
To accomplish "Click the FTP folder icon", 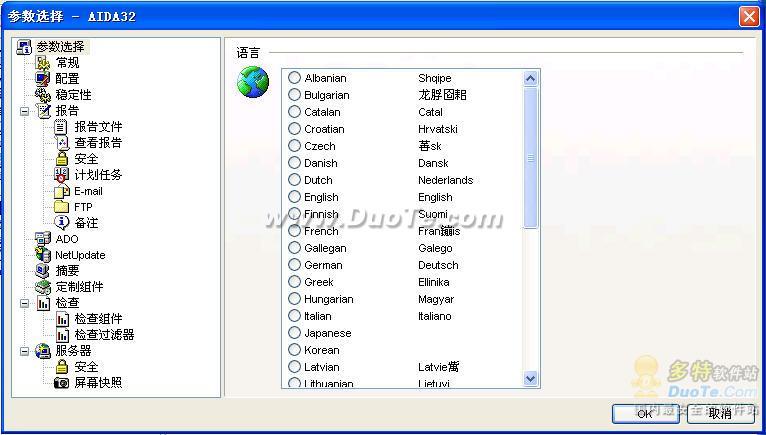I will [62, 207].
